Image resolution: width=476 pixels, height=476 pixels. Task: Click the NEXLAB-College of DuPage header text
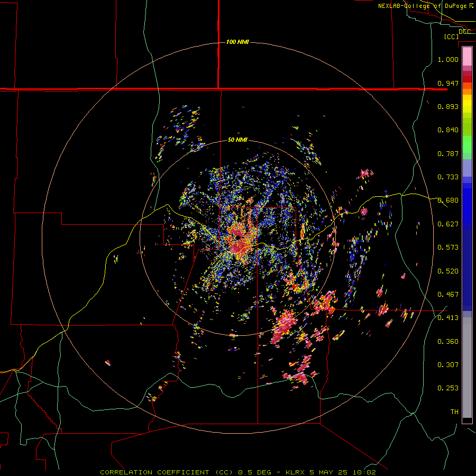[426, 6]
